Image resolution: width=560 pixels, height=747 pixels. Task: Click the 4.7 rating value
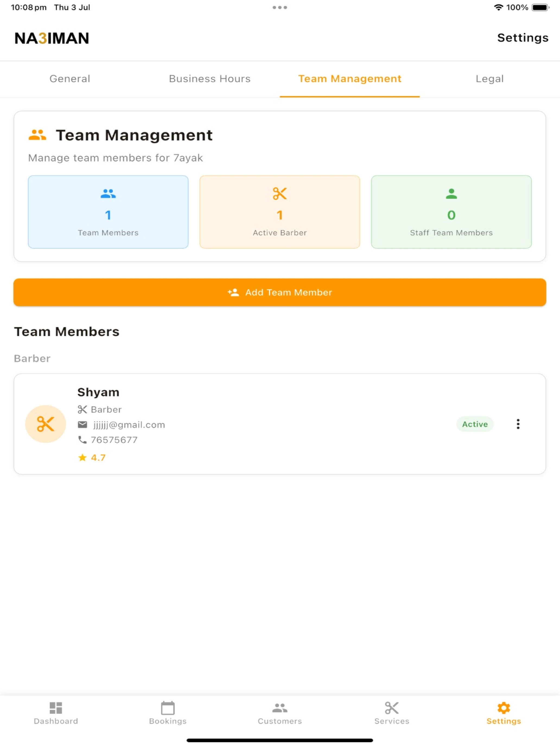pyautogui.click(x=98, y=458)
